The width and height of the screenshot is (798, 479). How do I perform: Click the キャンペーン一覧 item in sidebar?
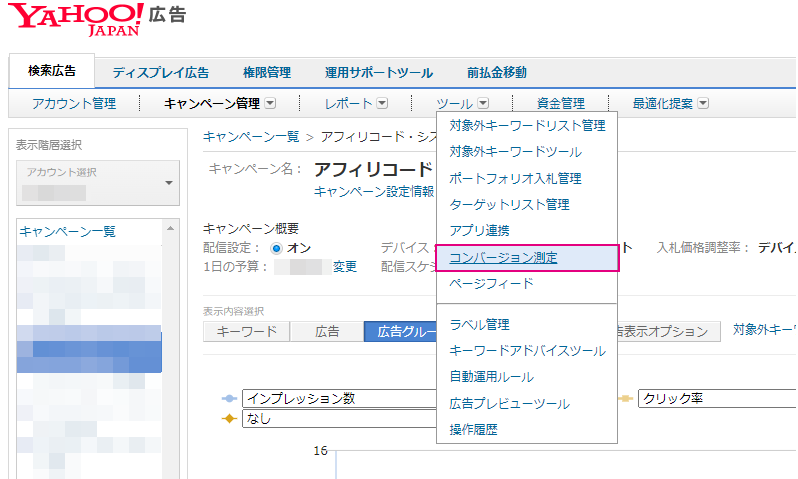click(67, 231)
